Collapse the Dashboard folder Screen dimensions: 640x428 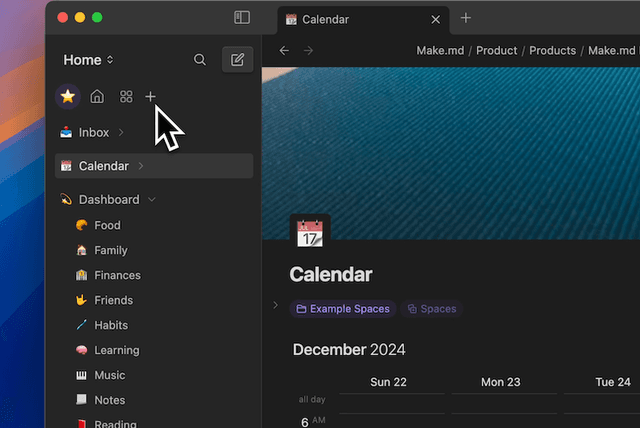(152, 200)
